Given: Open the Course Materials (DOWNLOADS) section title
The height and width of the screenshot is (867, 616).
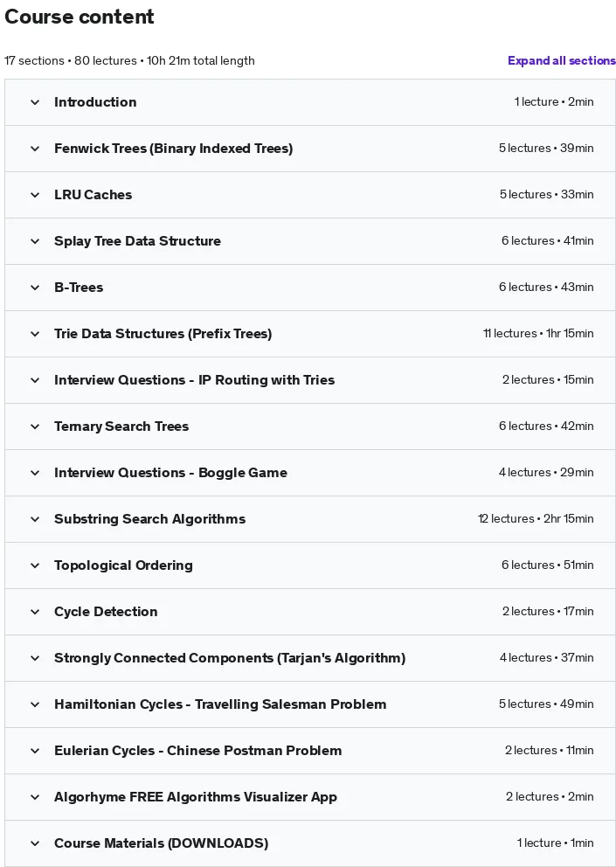Looking at the screenshot, I should pos(161,843).
